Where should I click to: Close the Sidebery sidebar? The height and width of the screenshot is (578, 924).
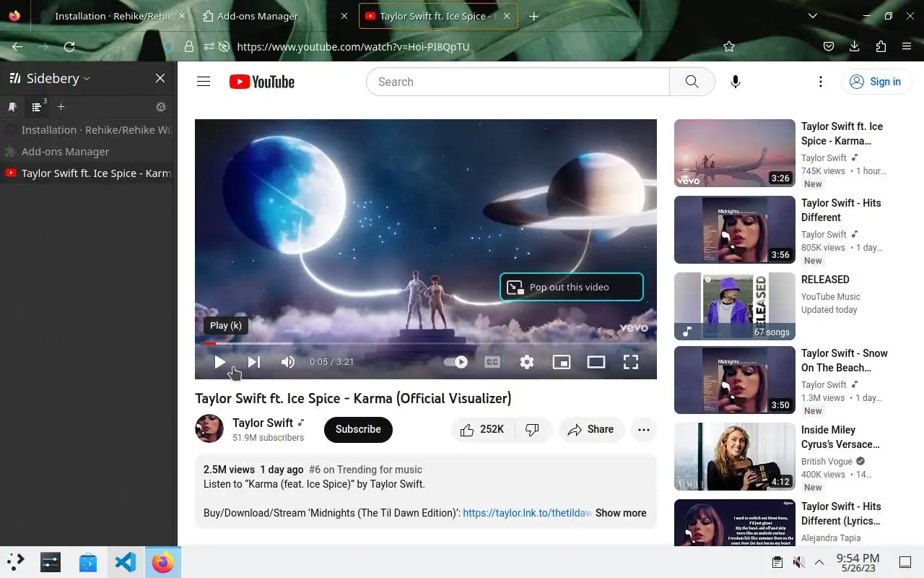[x=160, y=78]
